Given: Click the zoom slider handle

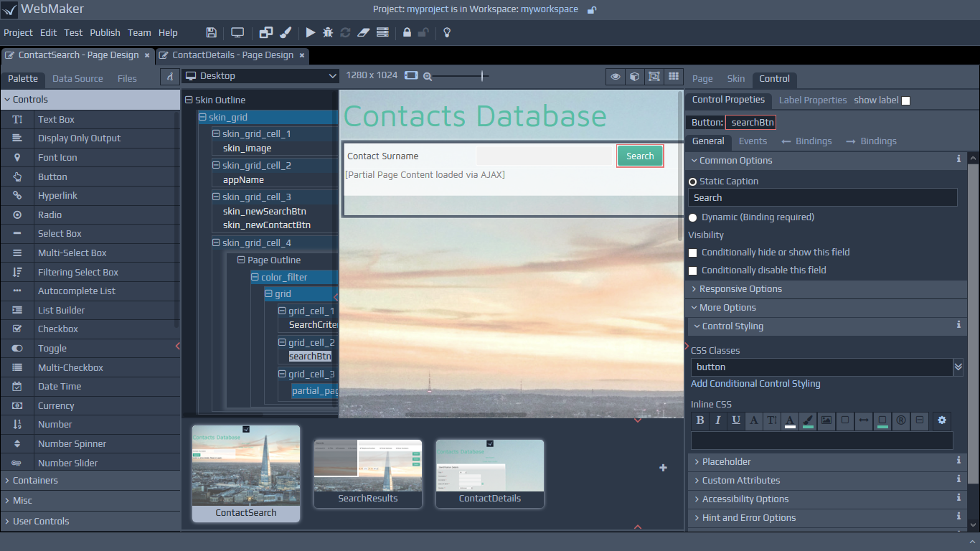Looking at the screenshot, I should (482, 76).
